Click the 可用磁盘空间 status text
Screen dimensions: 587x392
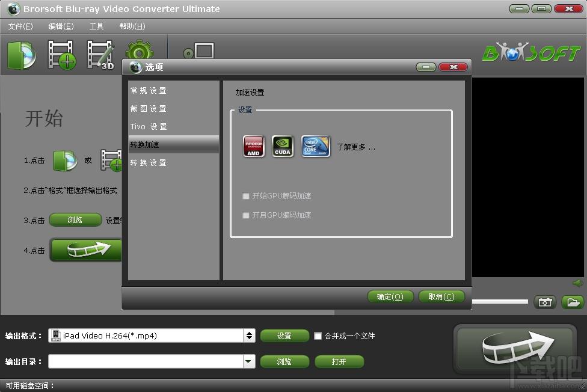coord(29,385)
